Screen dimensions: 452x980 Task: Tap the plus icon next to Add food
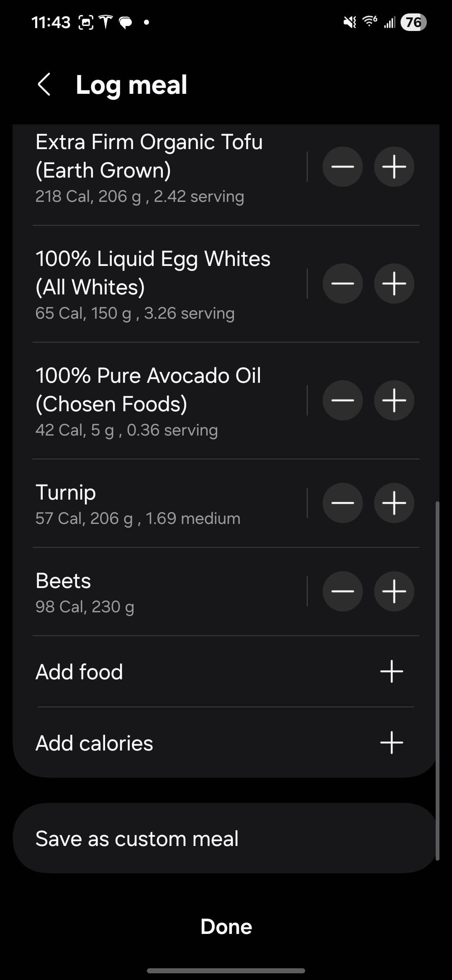click(x=391, y=672)
